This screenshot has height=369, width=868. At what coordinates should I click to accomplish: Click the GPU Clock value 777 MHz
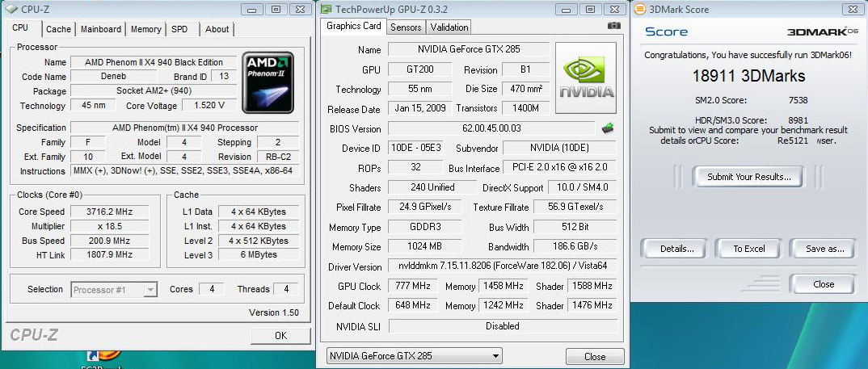pyautogui.click(x=413, y=286)
